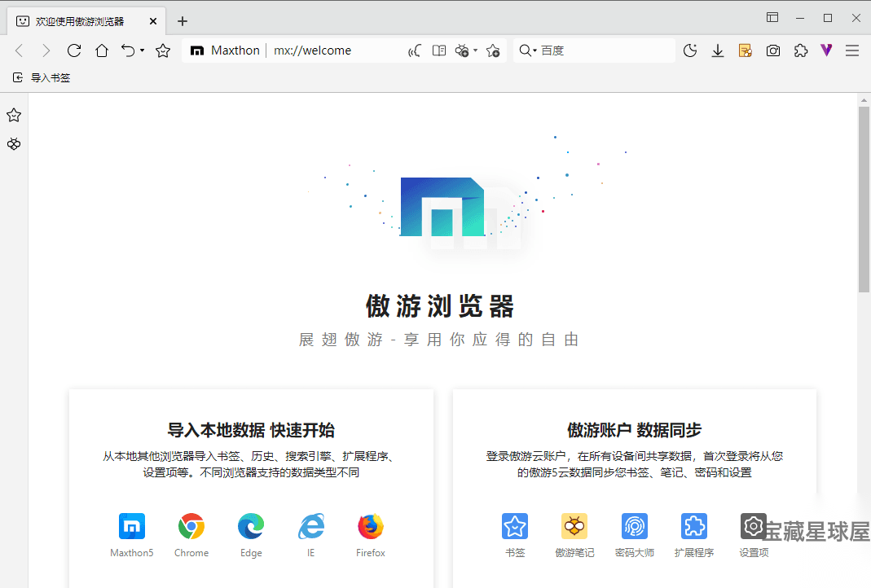Open a new tab
Image resolution: width=871 pixels, height=588 pixels.
pos(183,21)
